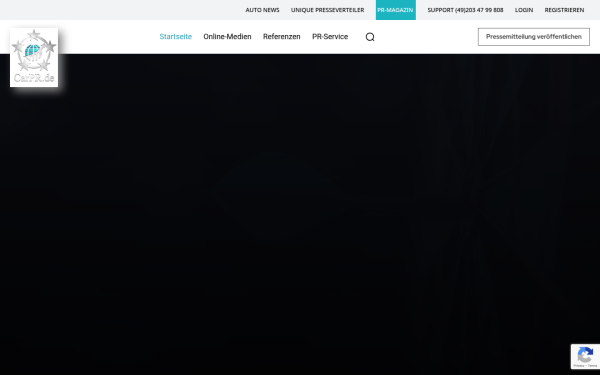Open the LOGIN link
The image size is (600, 375).
pyautogui.click(x=524, y=10)
